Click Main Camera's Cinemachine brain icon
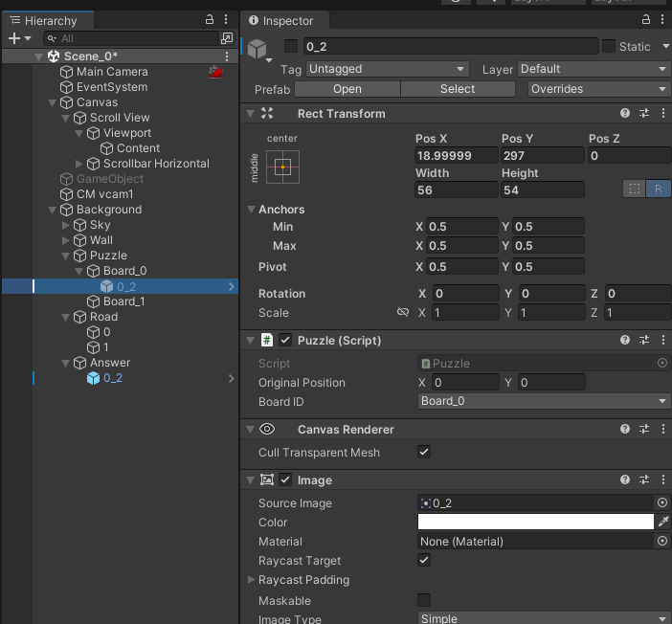Viewport: 672px width, 624px height. point(215,72)
